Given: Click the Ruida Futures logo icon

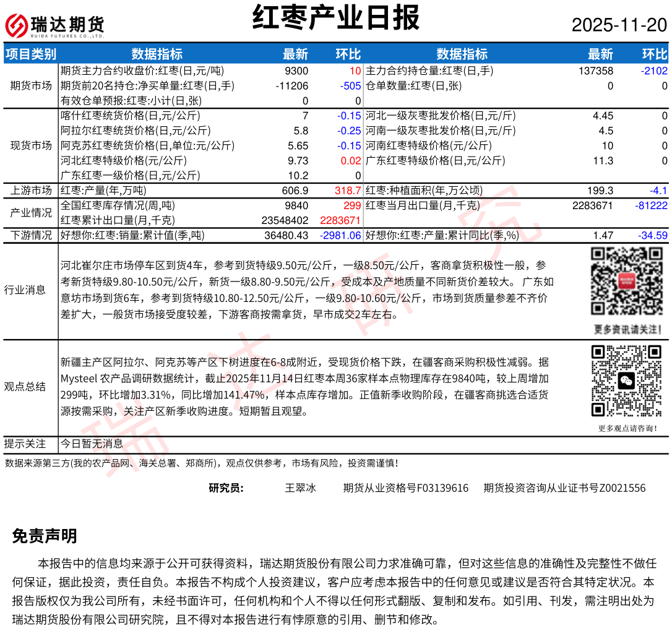Looking at the screenshot, I should click(16, 25).
